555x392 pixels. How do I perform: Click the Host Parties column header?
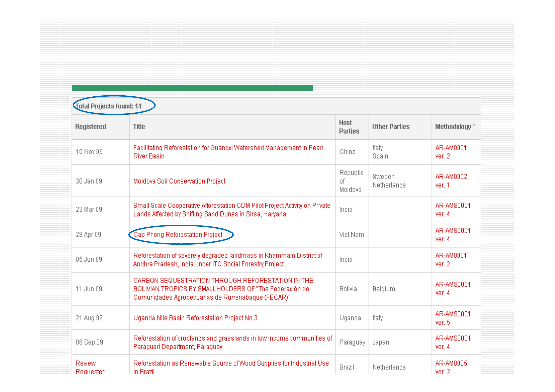click(x=349, y=127)
